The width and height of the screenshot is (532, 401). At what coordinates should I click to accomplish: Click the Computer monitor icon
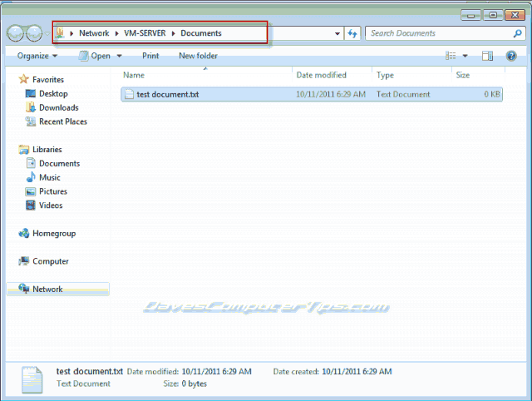[24, 260]
